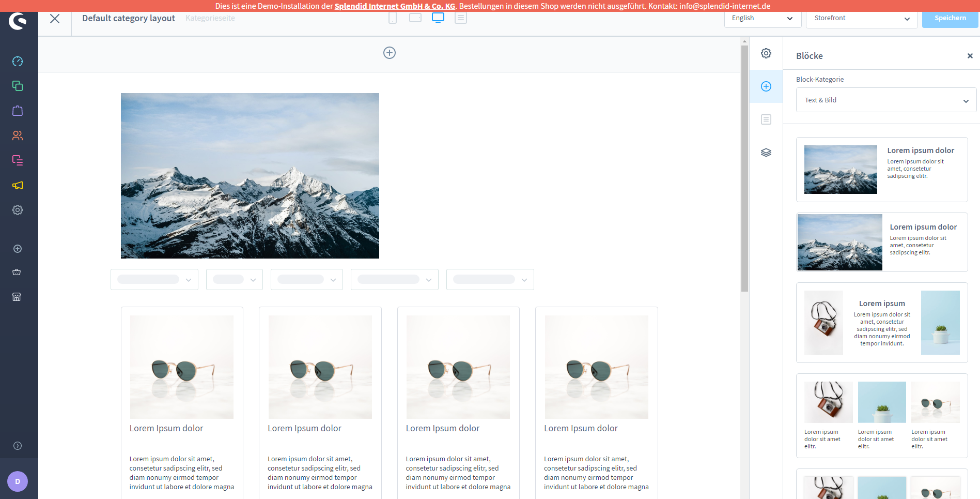
Task: Open the user avatar D menu
Action: click(x=18, y=481)
